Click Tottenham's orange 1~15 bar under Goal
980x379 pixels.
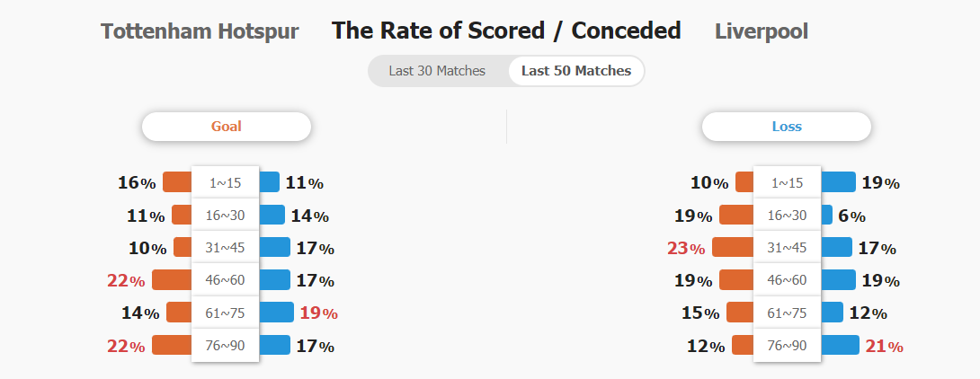click(177, 182)
